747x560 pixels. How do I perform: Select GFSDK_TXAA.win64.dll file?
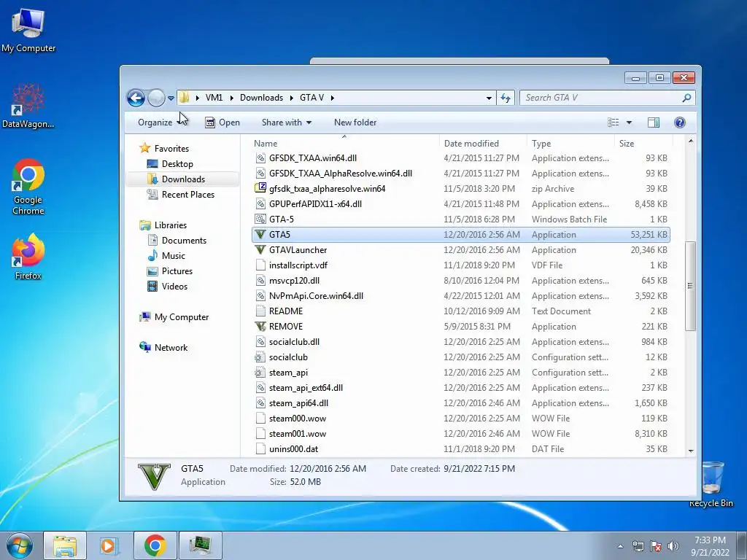pos(312,158)
